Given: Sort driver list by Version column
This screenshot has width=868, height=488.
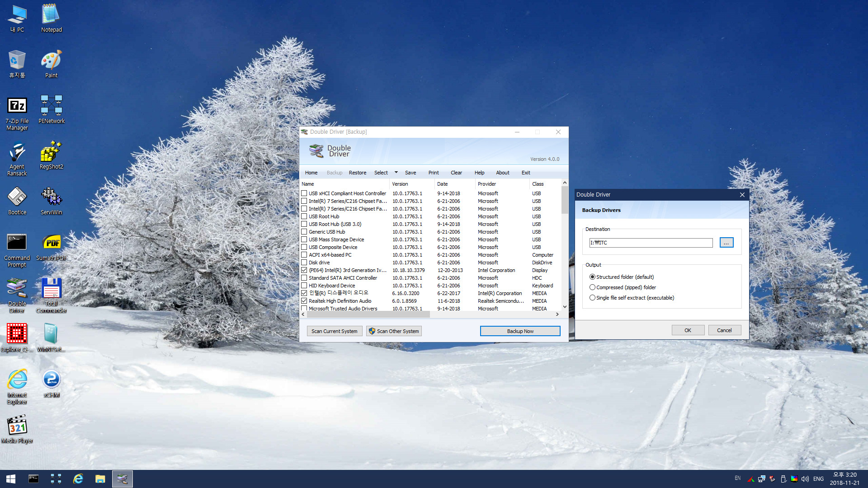Looking at the screenshot, I should click(x=412, y=184).
